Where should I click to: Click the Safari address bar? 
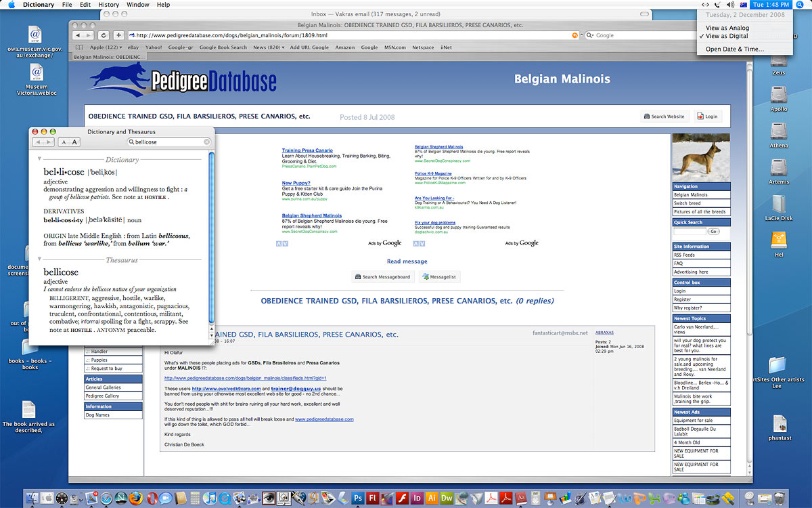[354, 35]
